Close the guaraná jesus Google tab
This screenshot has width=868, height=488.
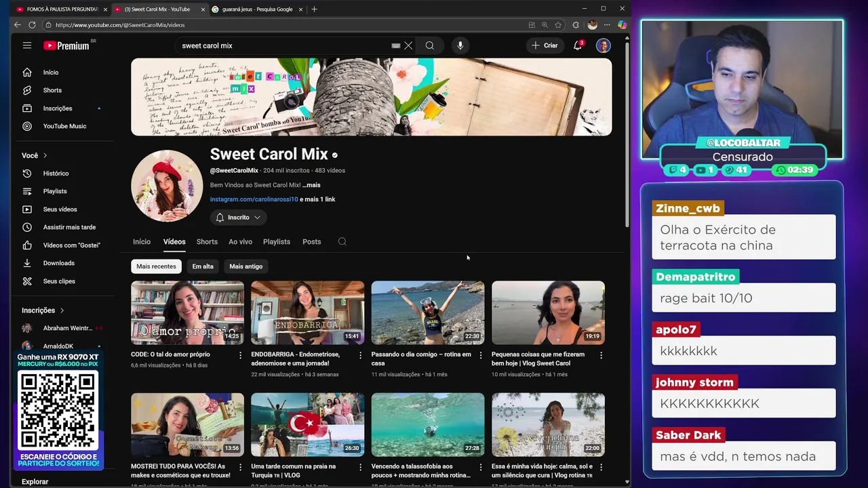coord(302,9)
